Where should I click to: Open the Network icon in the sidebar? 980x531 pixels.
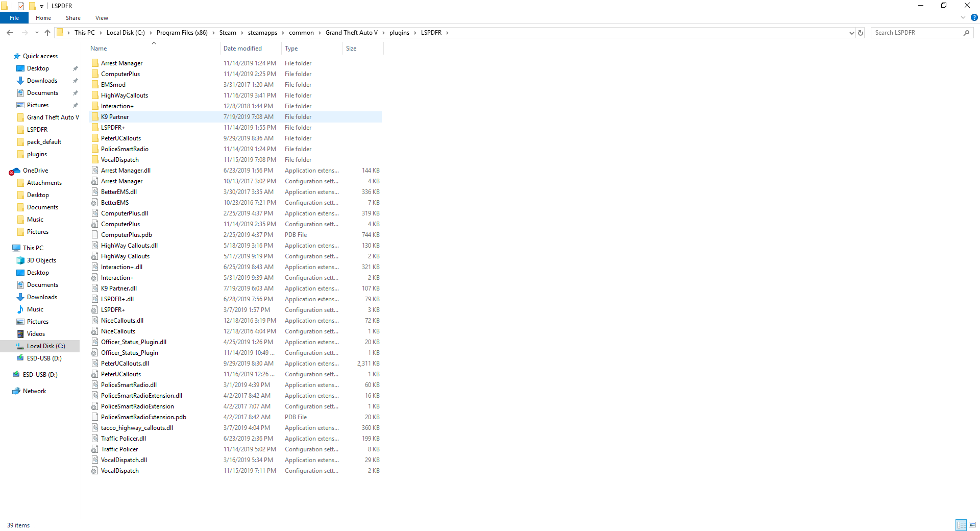click(16, 391)
